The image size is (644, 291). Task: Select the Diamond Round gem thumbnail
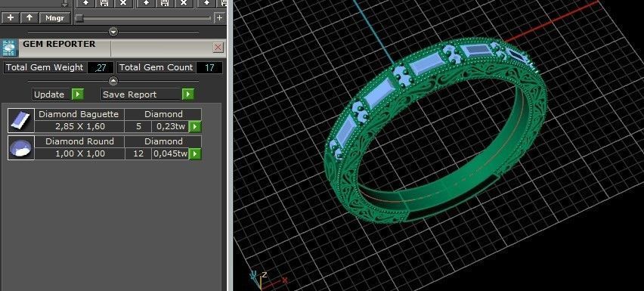click(x=21, y=147)
